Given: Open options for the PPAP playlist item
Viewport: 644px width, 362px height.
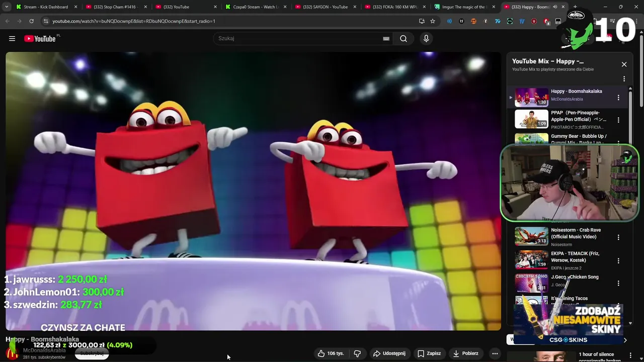Looking at the screenshot, I should pos(618,120).
